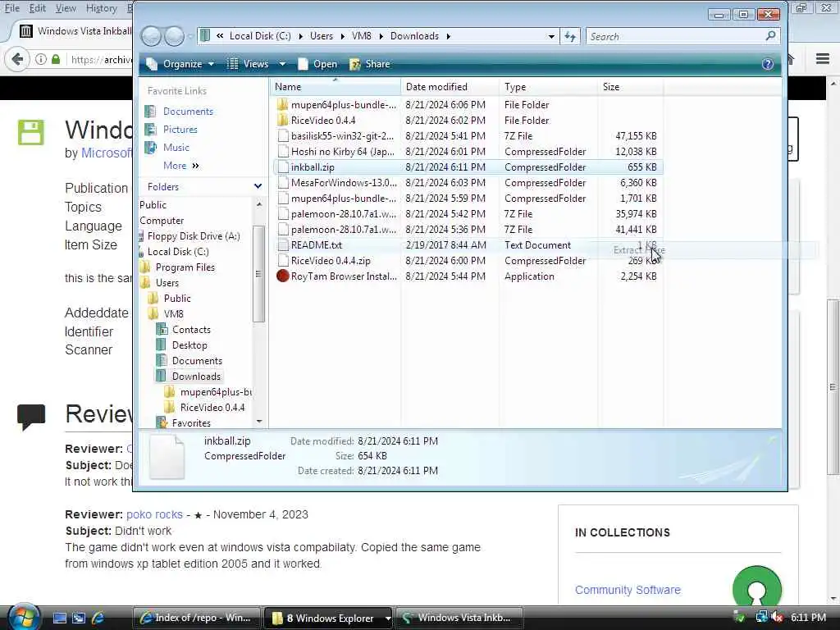Open Firefox History menu
Viewport: 840px width, 630px height.
pos(101,8)
